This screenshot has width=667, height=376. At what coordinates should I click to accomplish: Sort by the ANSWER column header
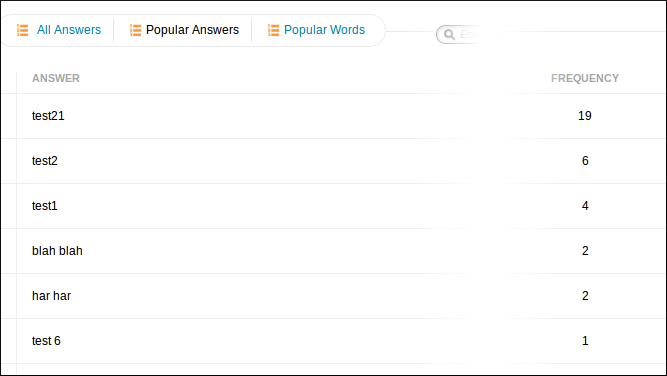pos(56,78)
